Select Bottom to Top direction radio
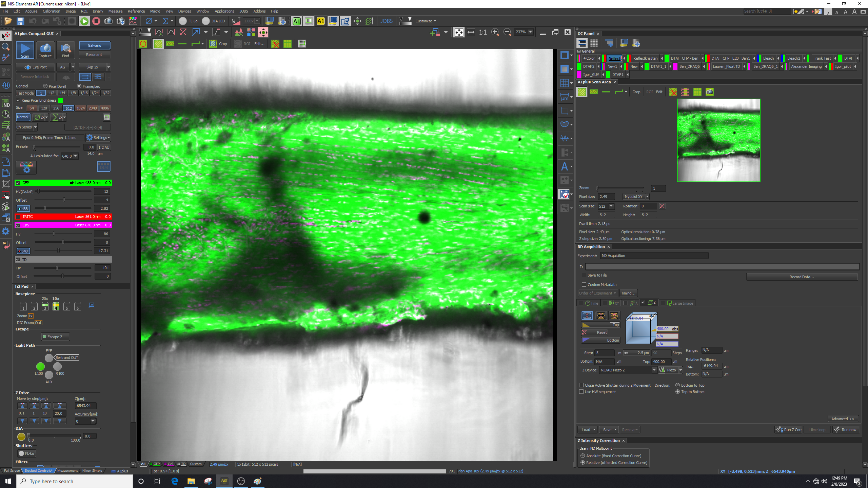This screenshot has width=868, height=488. coord(678,385)
